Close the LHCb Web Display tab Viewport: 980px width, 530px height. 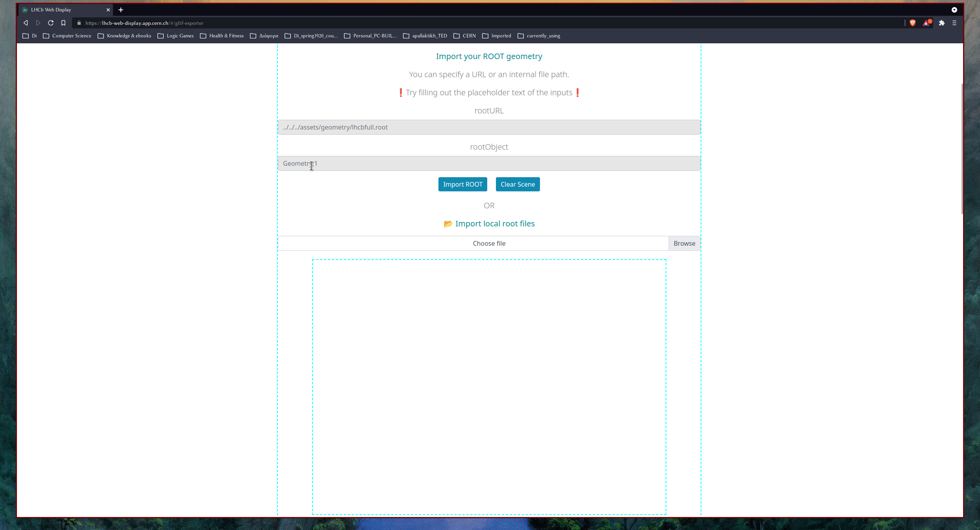[x=108, y=10]
